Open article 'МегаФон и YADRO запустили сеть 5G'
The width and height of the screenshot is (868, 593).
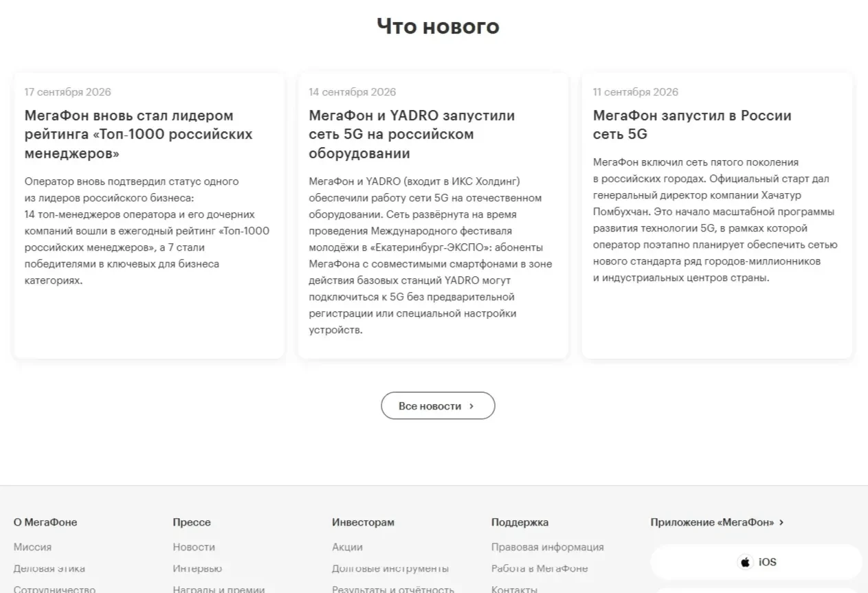(412, 134)
